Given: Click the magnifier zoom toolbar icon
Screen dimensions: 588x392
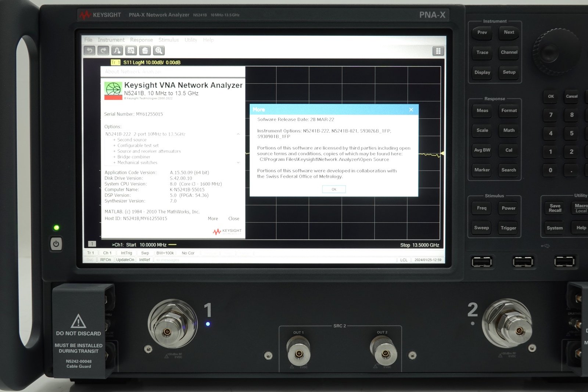Looking at the screenshot, I should coord(159,51).
